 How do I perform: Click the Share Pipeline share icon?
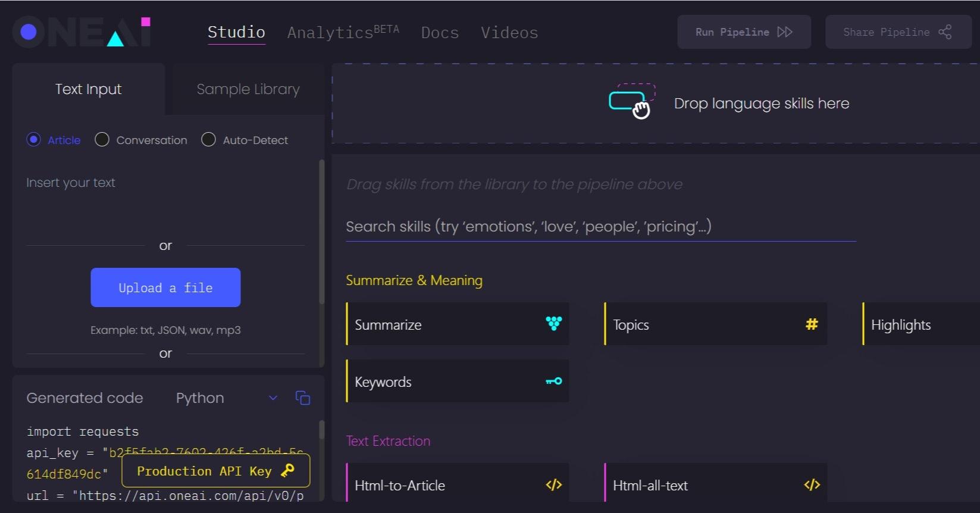coord(945,32)
